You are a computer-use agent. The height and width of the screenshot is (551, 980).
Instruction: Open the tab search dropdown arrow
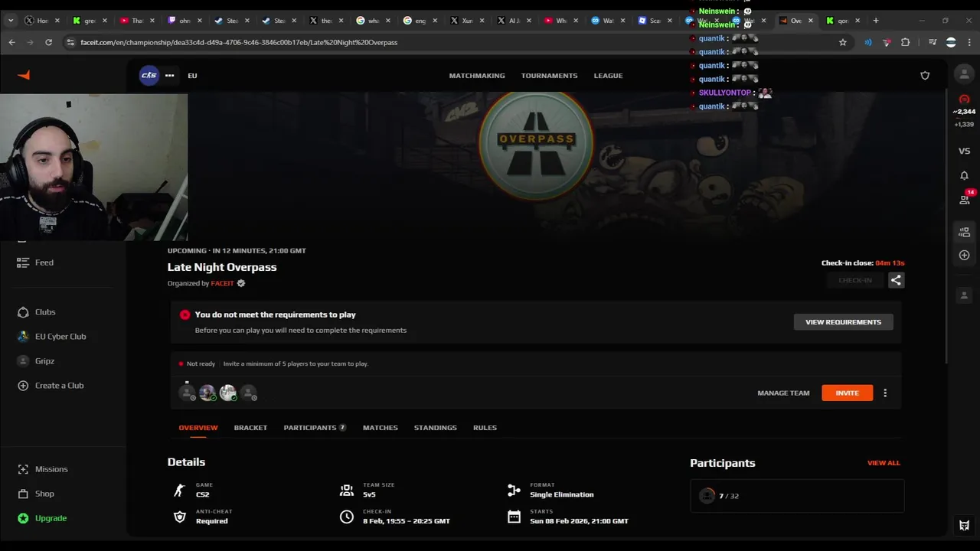tap(10, 21)
